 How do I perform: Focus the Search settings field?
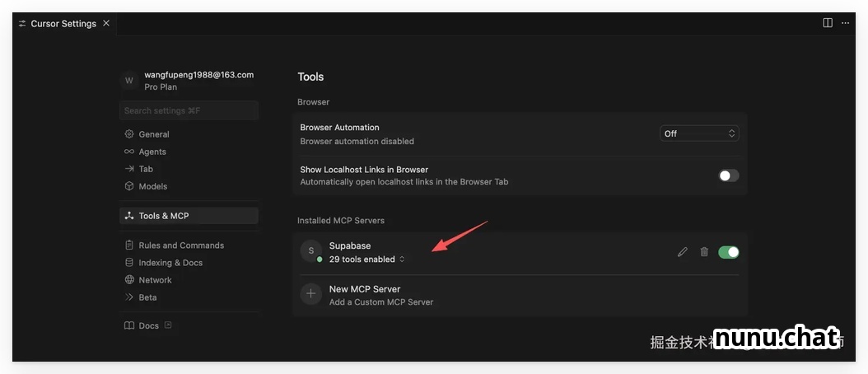coord(189,110)
